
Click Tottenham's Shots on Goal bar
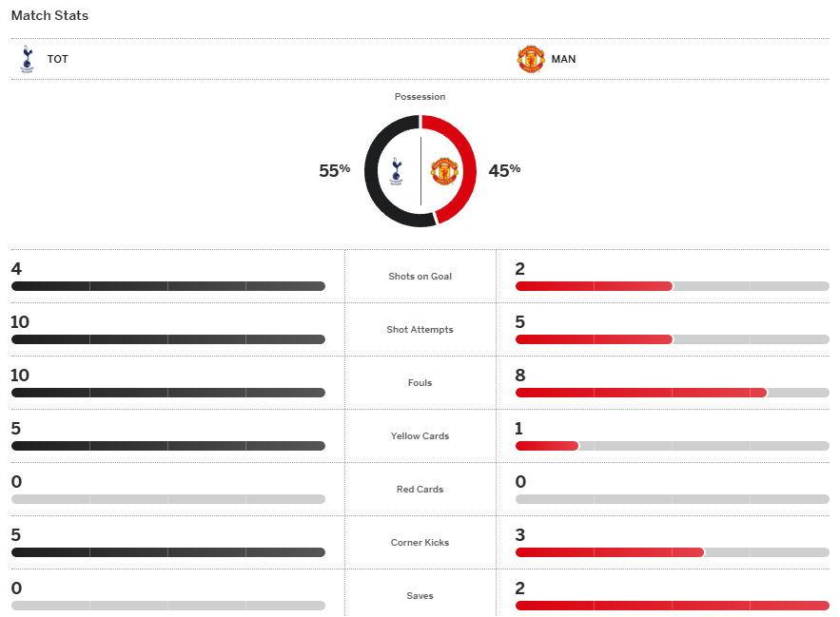pyautogui.click(x=167, y=286)
